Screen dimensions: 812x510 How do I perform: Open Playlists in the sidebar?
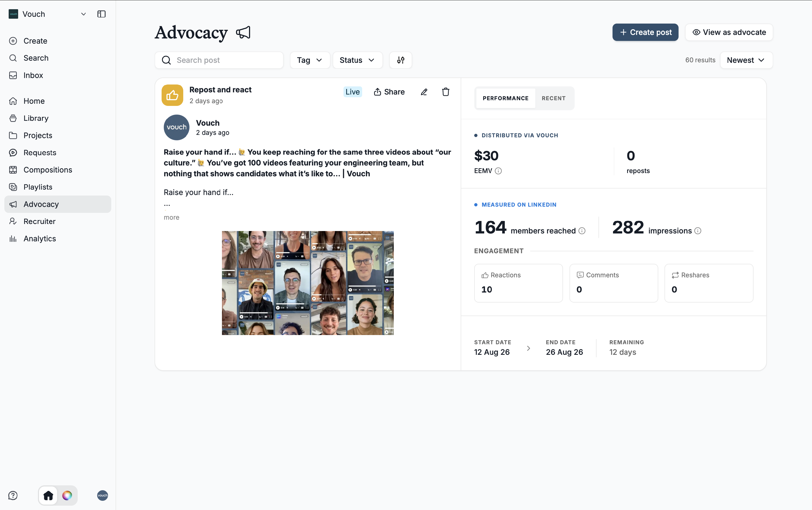58,187
